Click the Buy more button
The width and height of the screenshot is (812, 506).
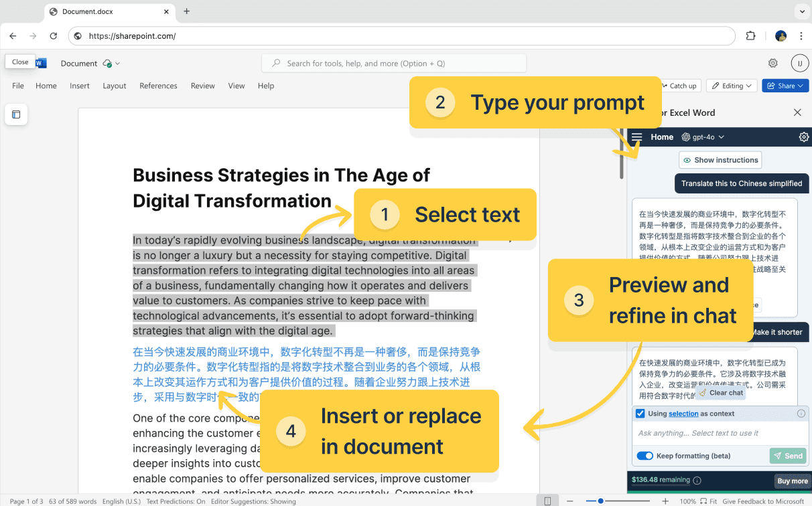(792, 481)
